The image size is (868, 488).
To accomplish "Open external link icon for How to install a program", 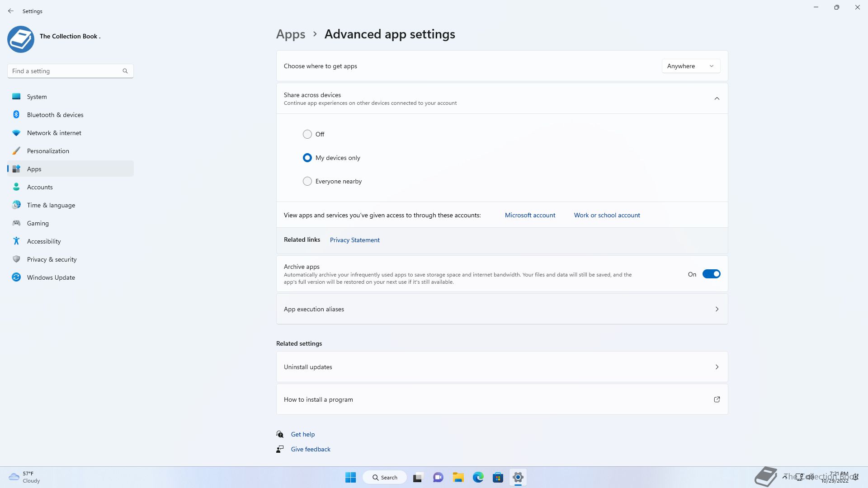I will tap(717, 399).
